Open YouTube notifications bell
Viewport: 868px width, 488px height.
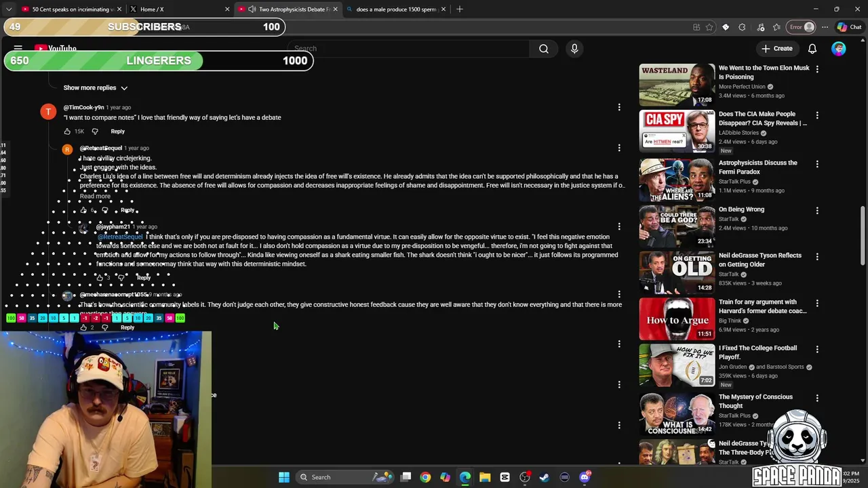coord(812,49)
